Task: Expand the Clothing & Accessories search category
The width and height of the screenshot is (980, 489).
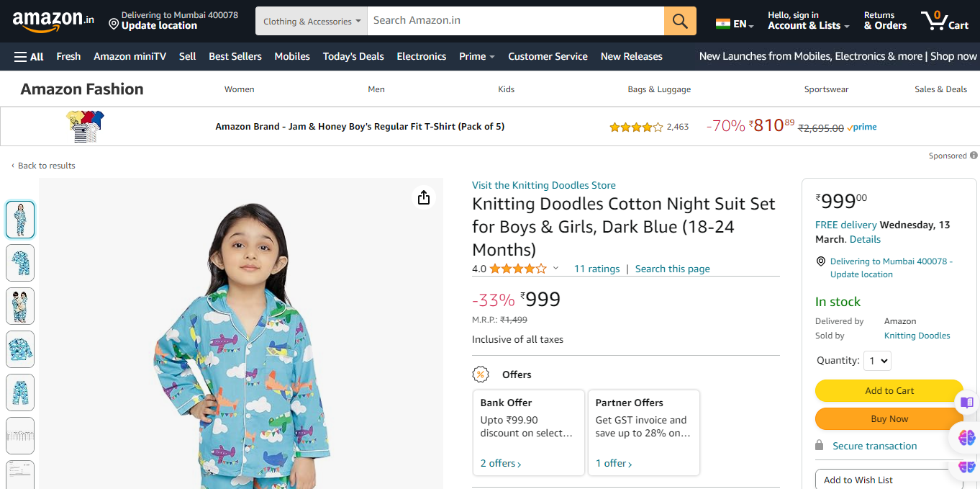Action: coord(312,21)
